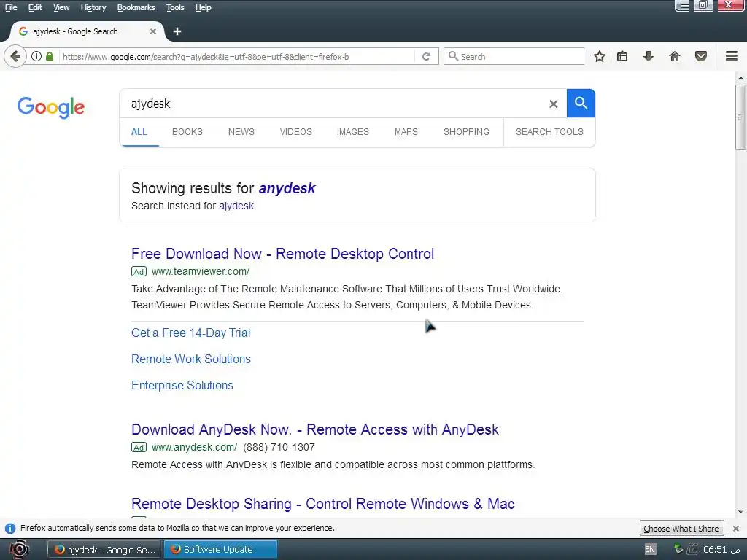The width and height of the screenshot is (747, 560).
Task: Go to the home page icon
Action: [675, 56]
